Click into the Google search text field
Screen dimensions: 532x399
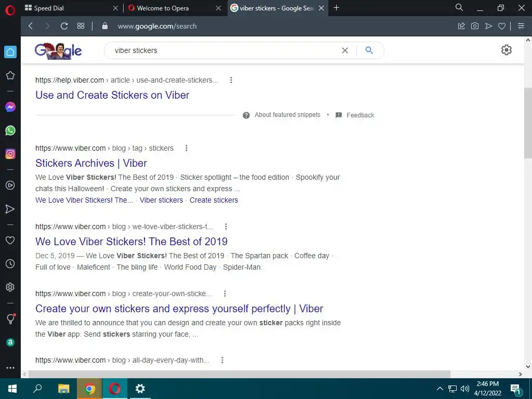(x=224, y=50)
